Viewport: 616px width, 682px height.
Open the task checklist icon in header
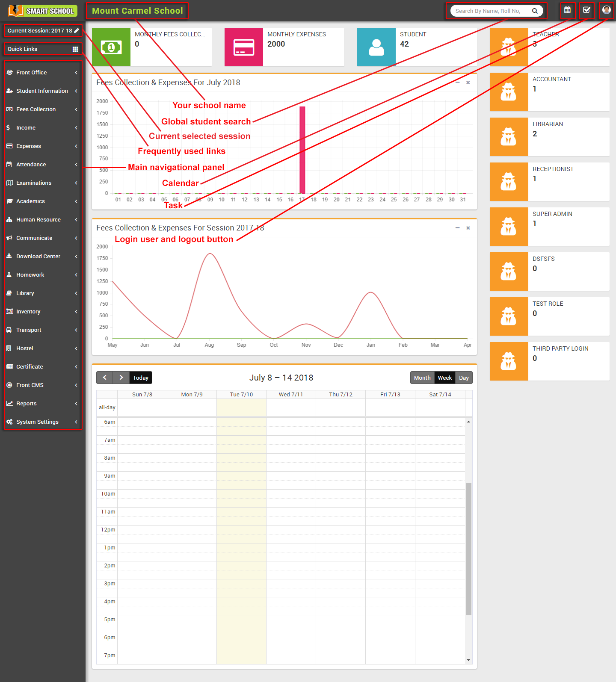click(586, 10)
